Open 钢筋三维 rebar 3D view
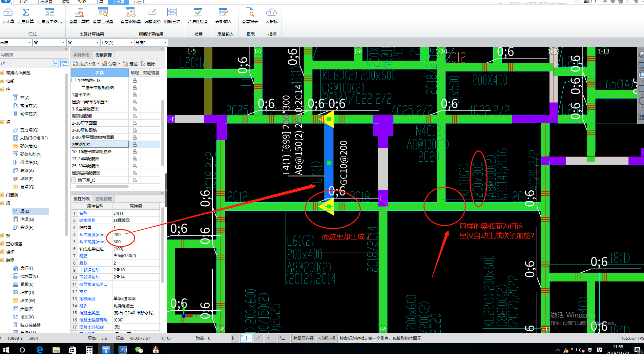This screenshot has width=644, height=354. pyautogui.click(x=172, y=16)
